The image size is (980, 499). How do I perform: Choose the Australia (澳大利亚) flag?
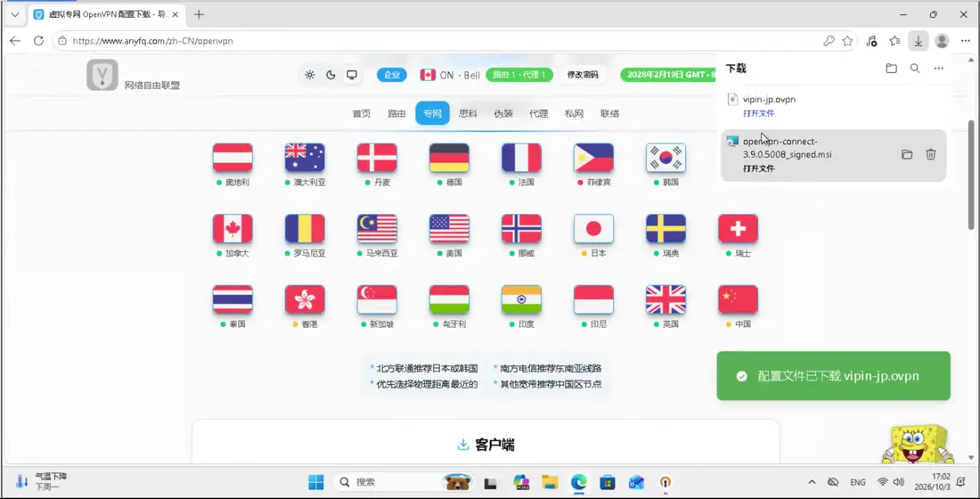[305, 158]
